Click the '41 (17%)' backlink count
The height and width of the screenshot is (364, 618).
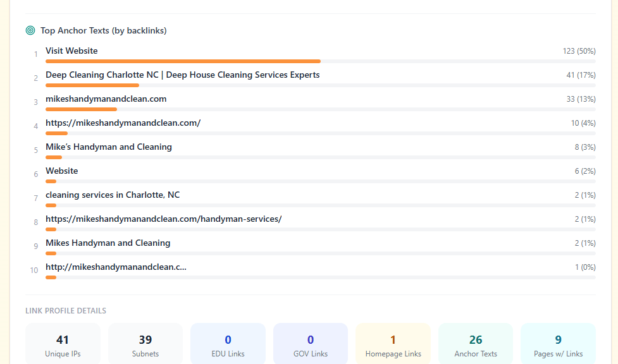coord(581,75)
